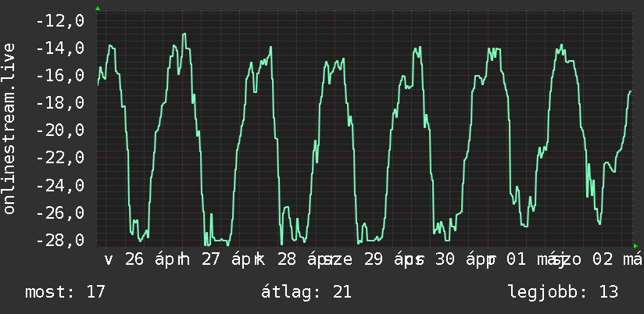
Task: Click the -14,0 y-axis label
Action: click(x=60, y=48)
